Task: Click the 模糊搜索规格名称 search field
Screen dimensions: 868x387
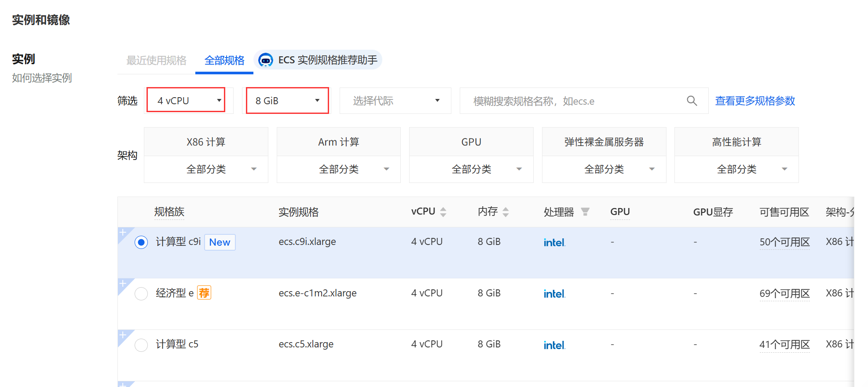Action: (x=572, y=101)
